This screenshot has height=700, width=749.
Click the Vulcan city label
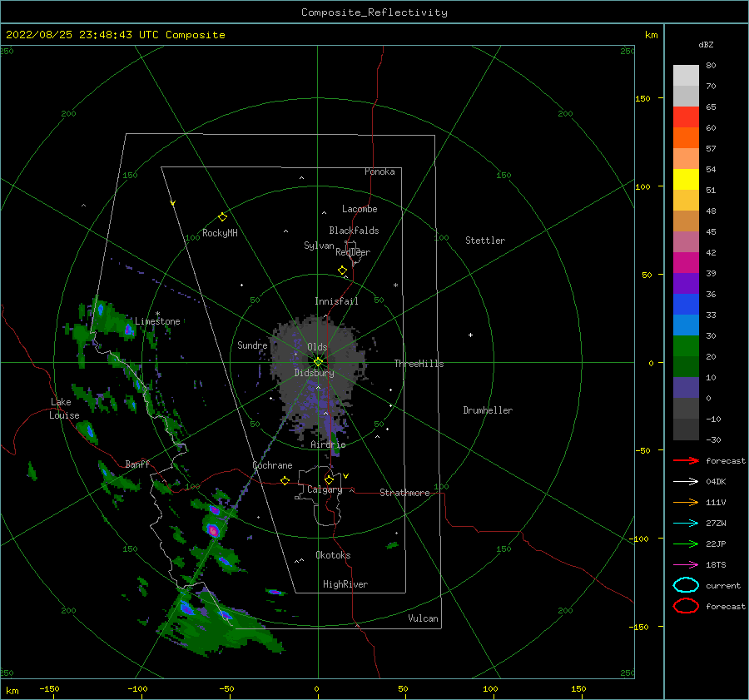point(423,618)
